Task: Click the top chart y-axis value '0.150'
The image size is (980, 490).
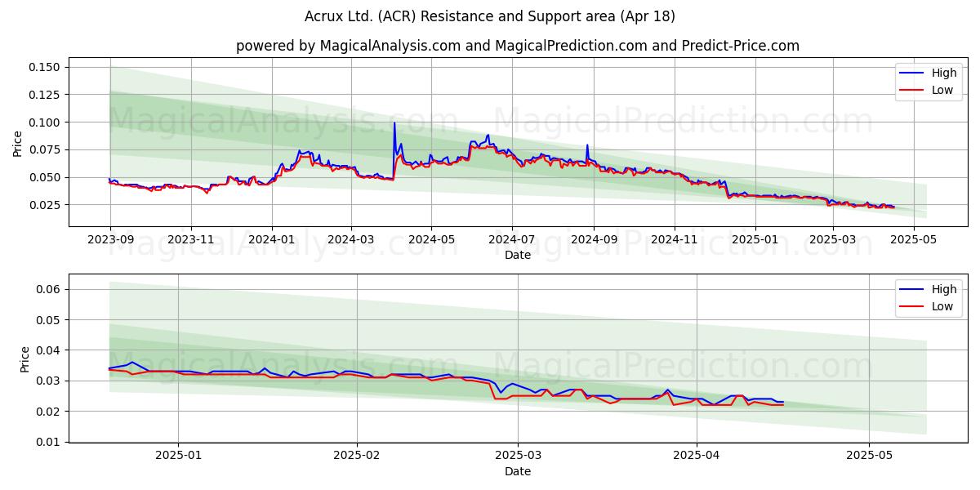Action: [x=46, y=67]
